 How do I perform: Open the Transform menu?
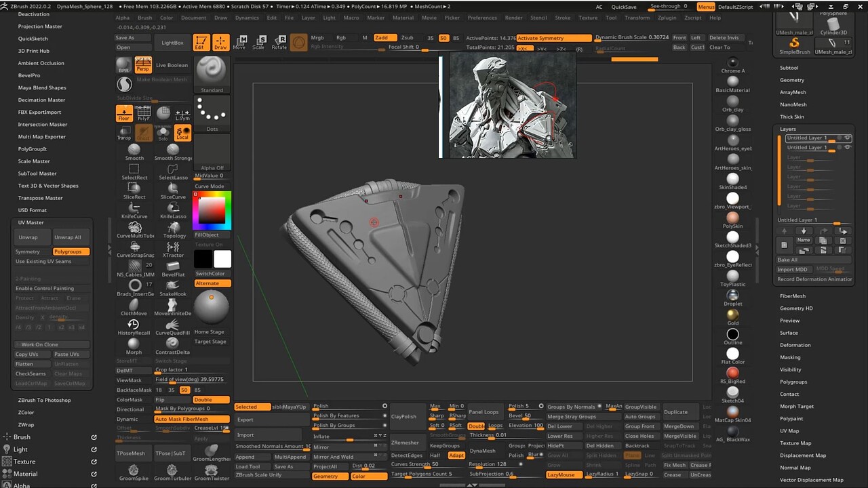[x=637, y=18]
